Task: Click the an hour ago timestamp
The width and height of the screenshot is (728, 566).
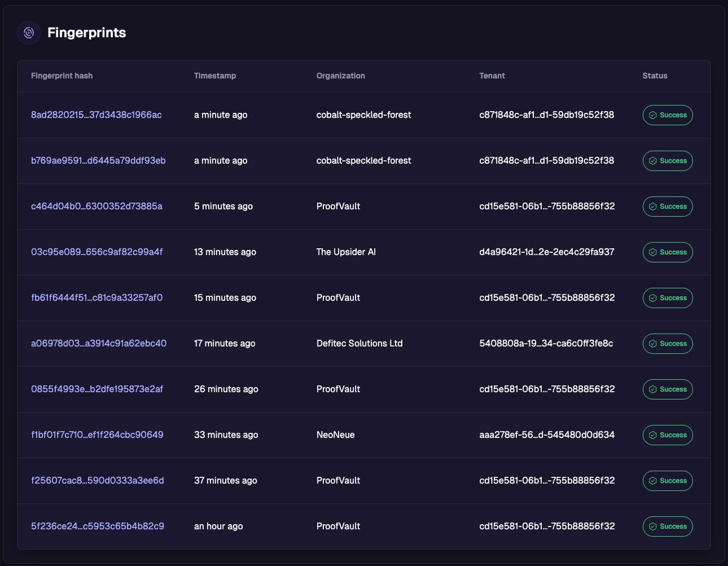Action: tap(218, 526)
